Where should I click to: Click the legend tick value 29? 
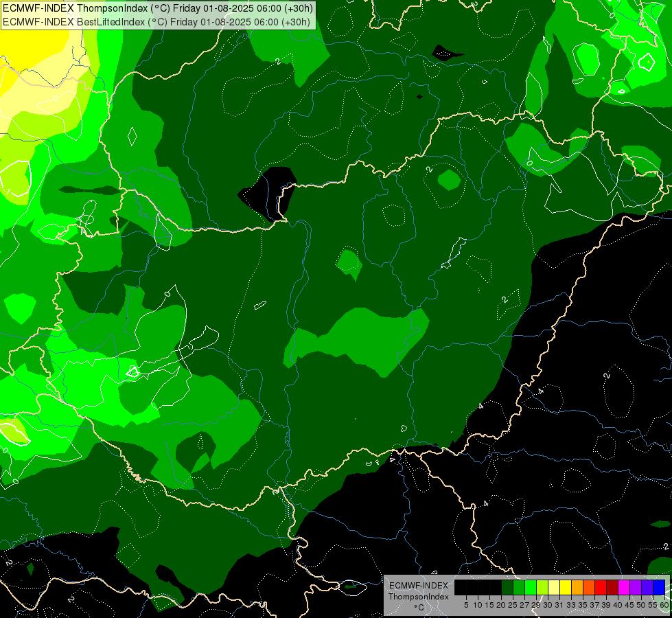point(536,605)
